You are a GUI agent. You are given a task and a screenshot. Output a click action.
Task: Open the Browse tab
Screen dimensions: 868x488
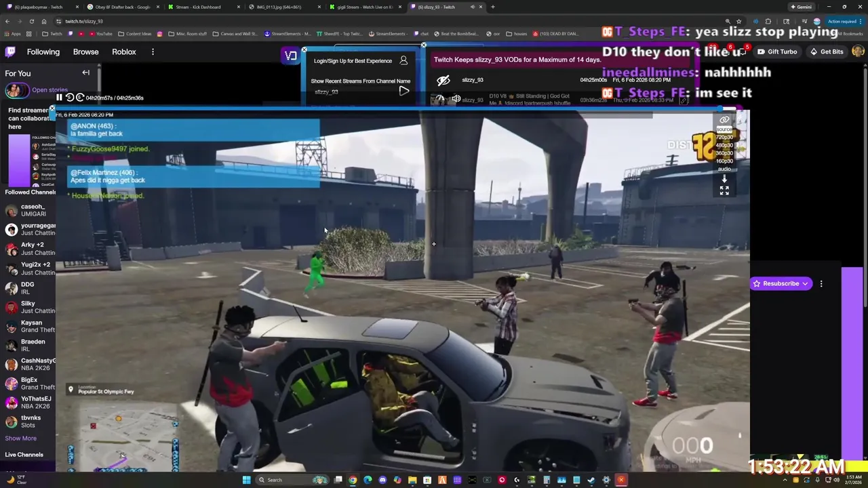[x=85, y=52]
